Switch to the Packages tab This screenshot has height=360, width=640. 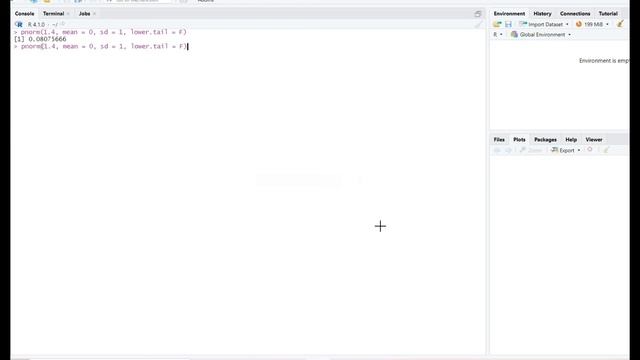(545, 140)
